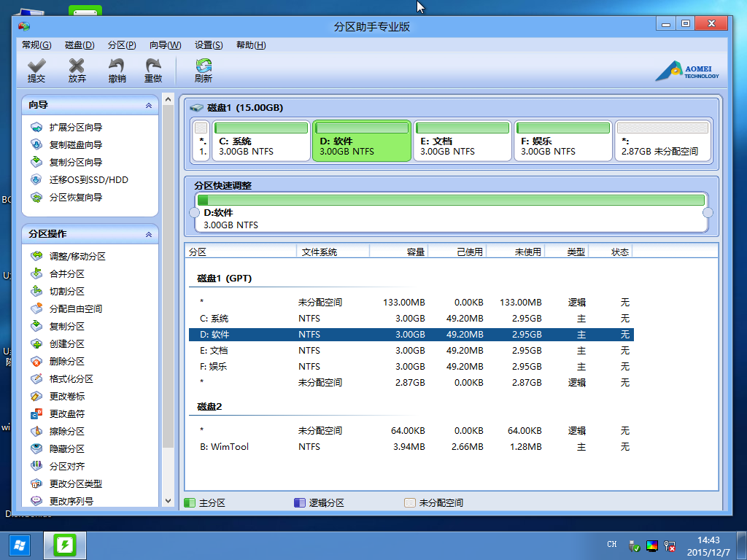747x560 pixels.
Task: Open the Windows Start button
Action: coord(19,545)
